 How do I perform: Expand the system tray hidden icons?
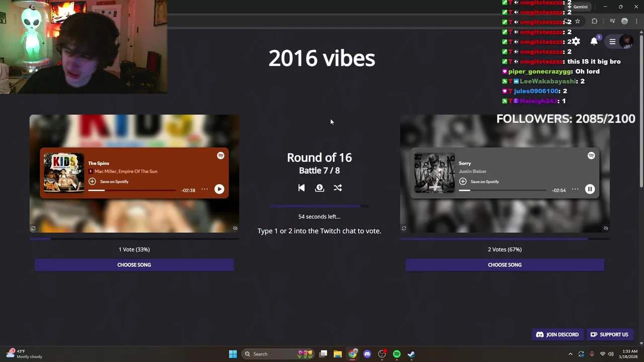570,354
